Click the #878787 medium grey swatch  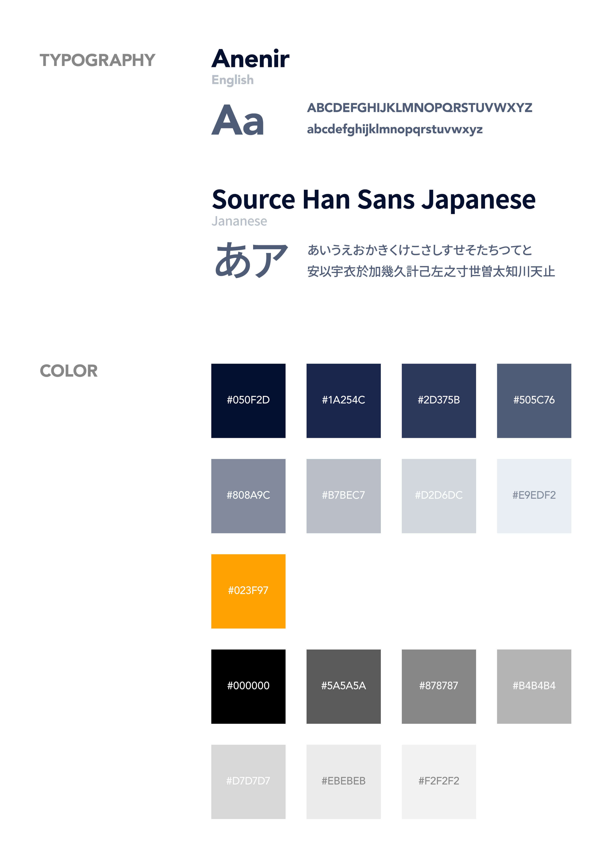[439, 687]
